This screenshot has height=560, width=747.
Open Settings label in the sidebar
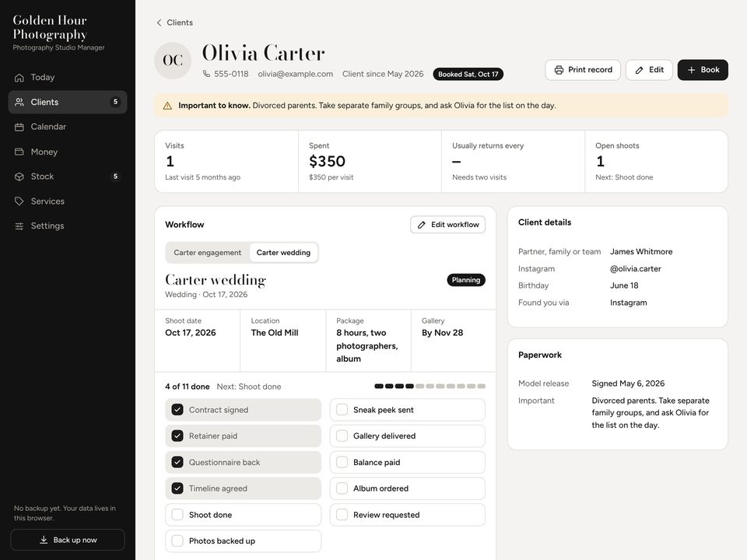pyautogui.click(x=47, y=226)
